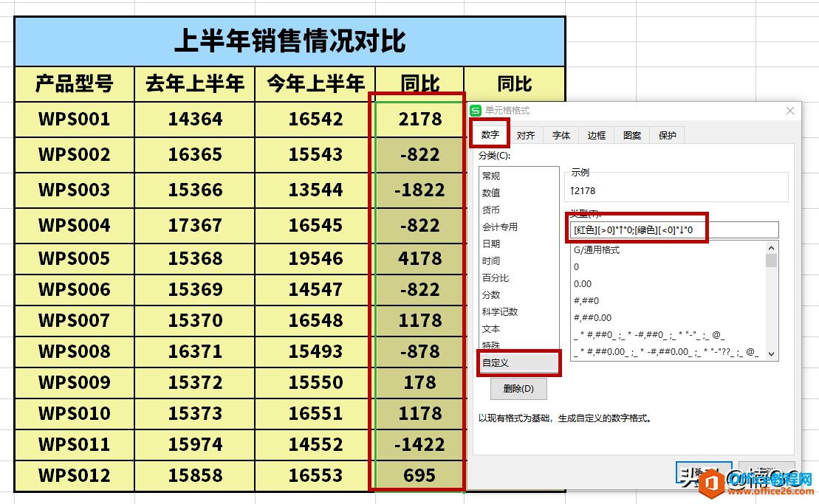This screenshot has width=819, height=504.
Task: Switch to the 对齐 tab
Action: 526,136
